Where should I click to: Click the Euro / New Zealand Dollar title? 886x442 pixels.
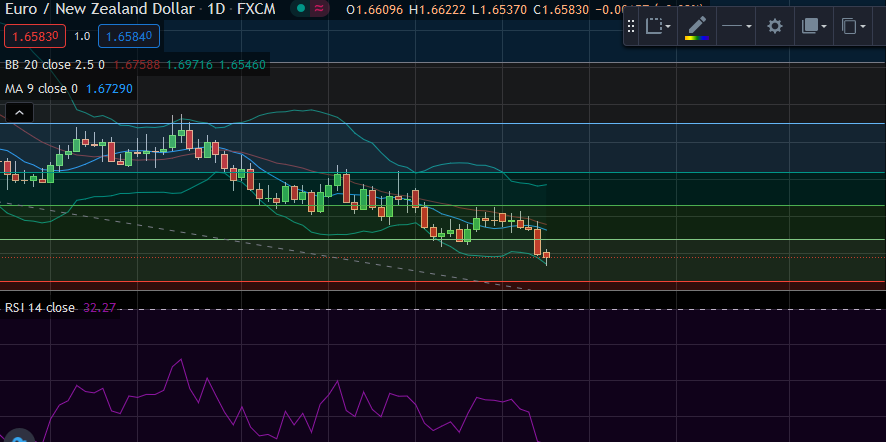[x=95, y=9]
